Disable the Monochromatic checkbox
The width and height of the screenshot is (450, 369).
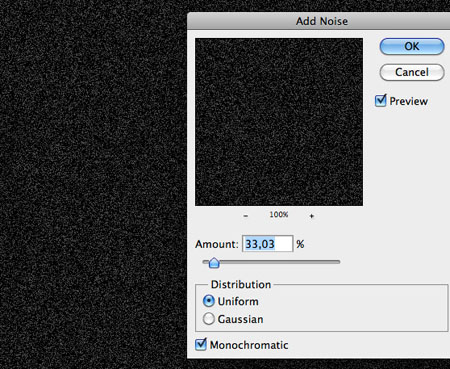(x=201, y=345)
